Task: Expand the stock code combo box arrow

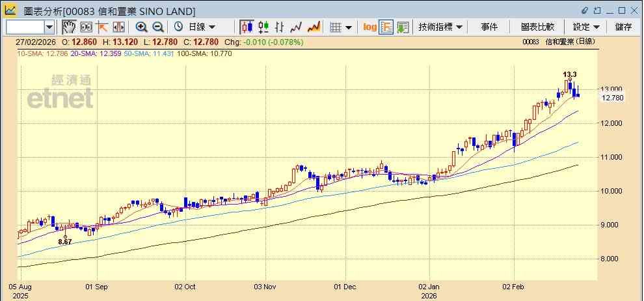Action: [49, 27]
